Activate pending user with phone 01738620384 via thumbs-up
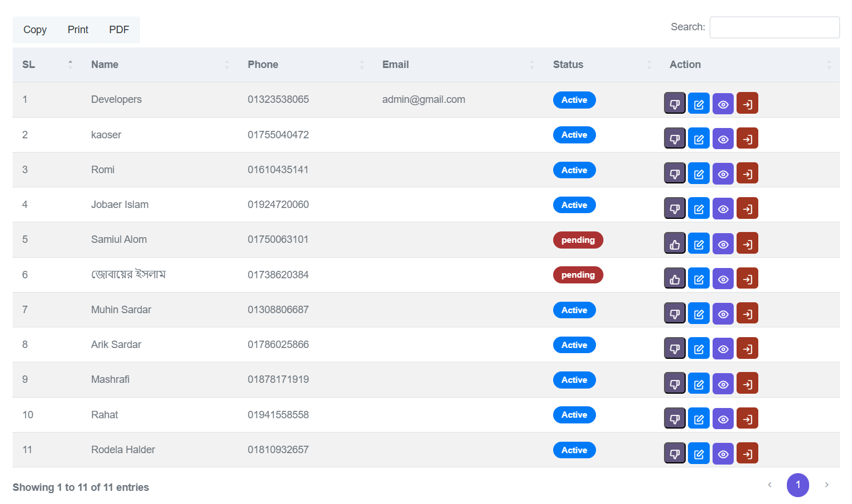This screenshot has width=852, height=504. tap(674, 279)
